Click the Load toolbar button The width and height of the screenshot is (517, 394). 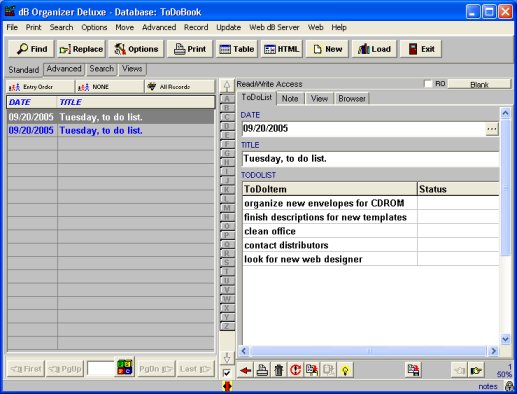[374, 49]
